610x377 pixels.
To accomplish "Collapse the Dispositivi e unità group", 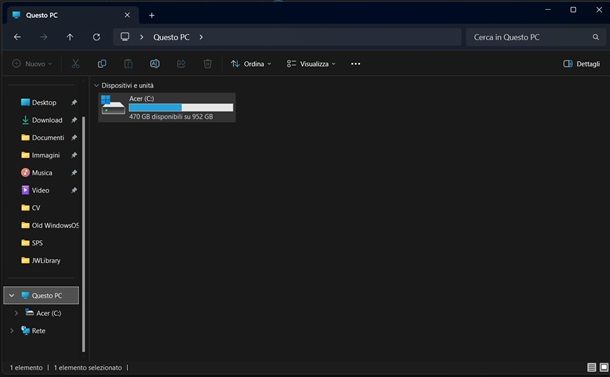I will 96,85.
